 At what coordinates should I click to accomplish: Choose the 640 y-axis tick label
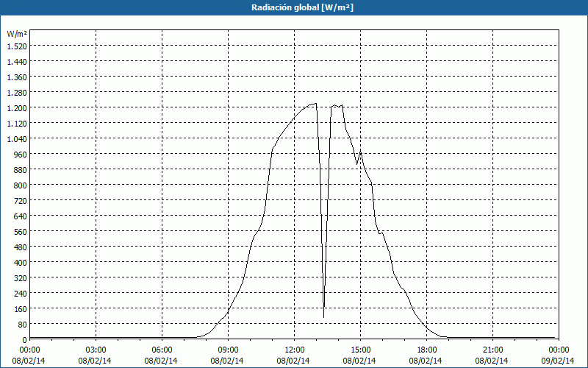point(21,216)
